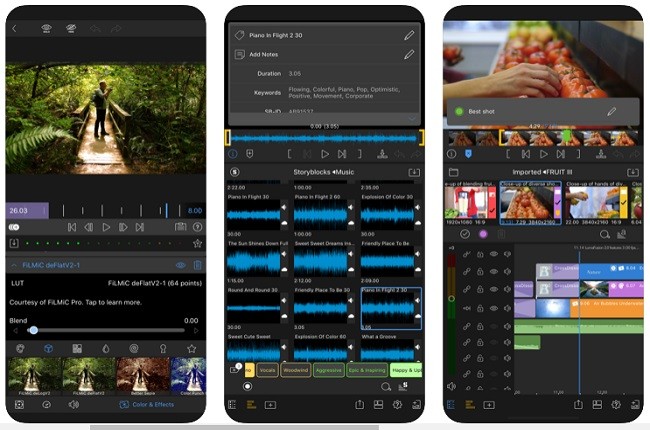
Task: Filter music by the Vocals tag
Action: pyautogui.click(x=267, y=370)
